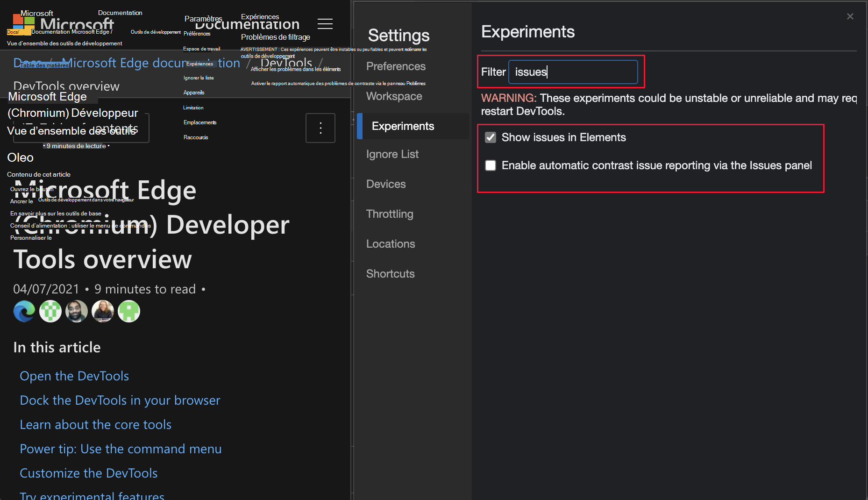Click Dock the DevTools in your browser link

120,400
